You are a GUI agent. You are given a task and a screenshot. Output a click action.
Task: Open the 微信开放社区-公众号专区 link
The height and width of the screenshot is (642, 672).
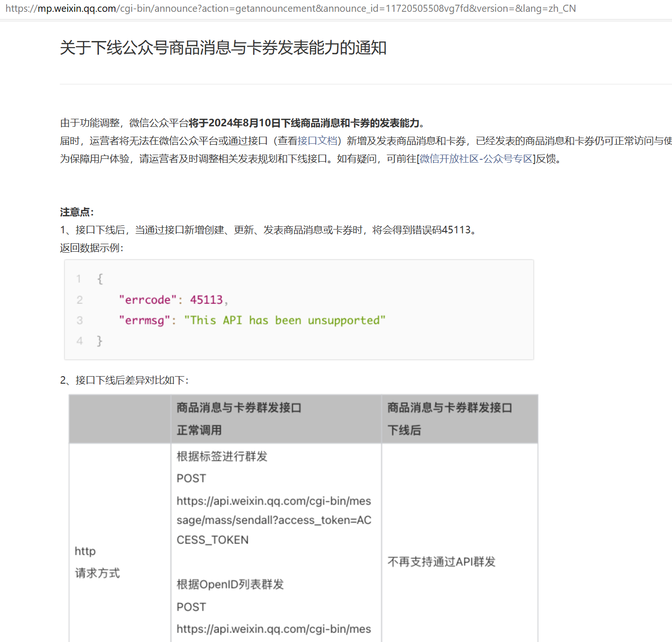tap(476, 159)
